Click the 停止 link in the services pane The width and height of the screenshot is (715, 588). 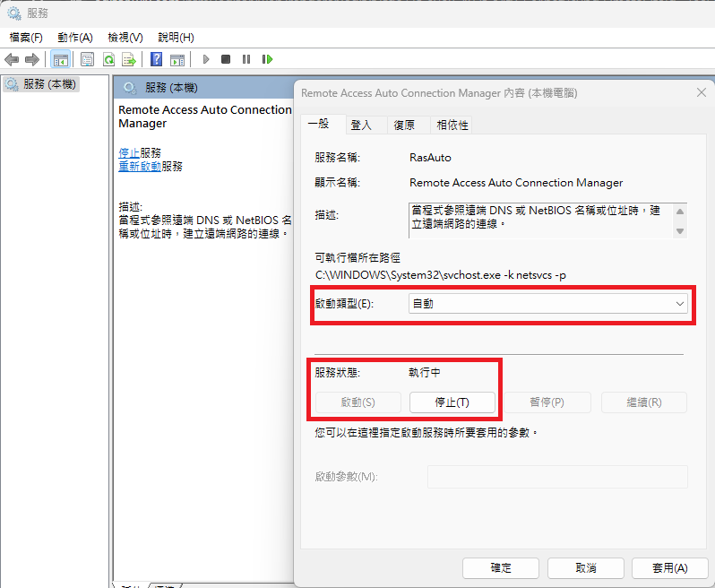click(x=129, y=152)
